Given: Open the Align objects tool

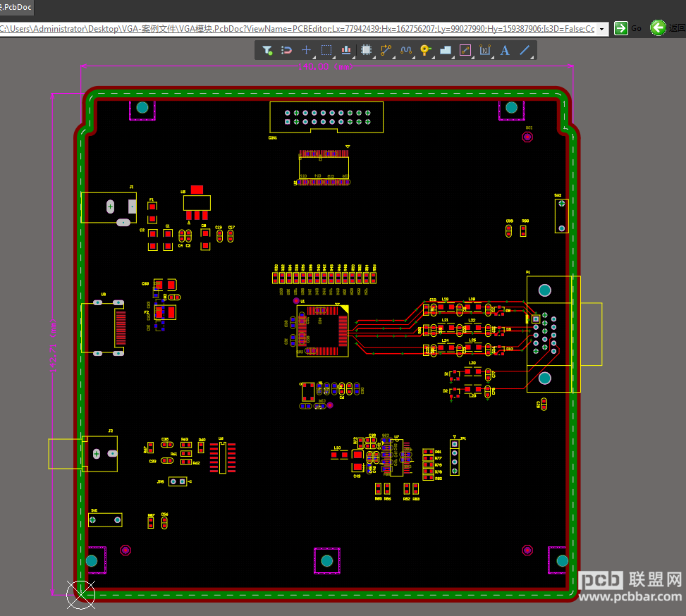Looking at the screenshot, I should tap(346, 50).
